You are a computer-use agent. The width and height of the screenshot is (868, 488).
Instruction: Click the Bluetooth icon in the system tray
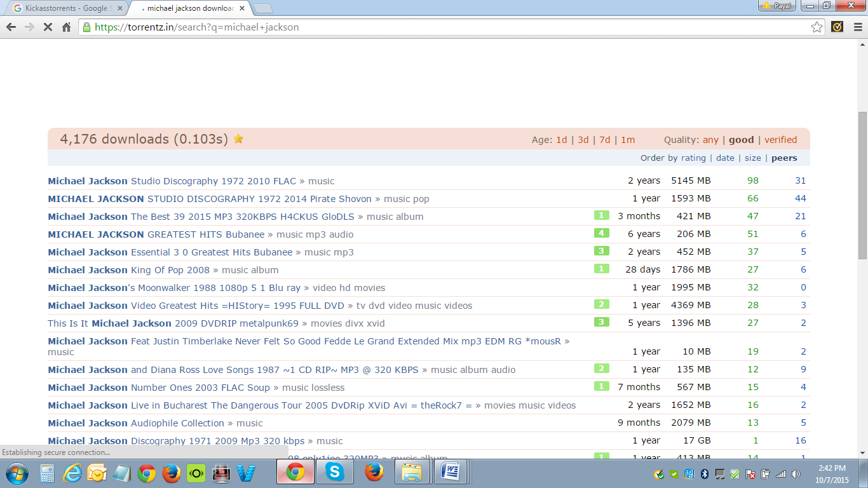(705, 474)
